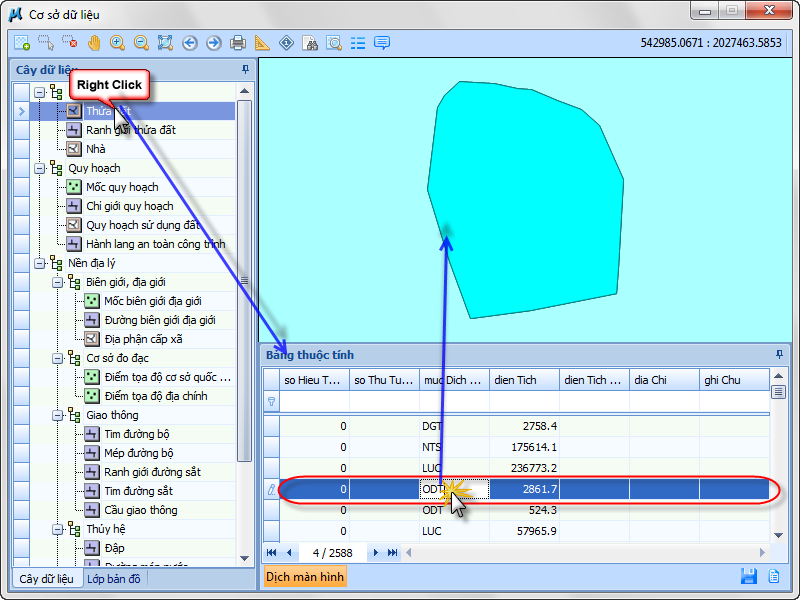Collapse the Quy hoạch tree group

40,168
